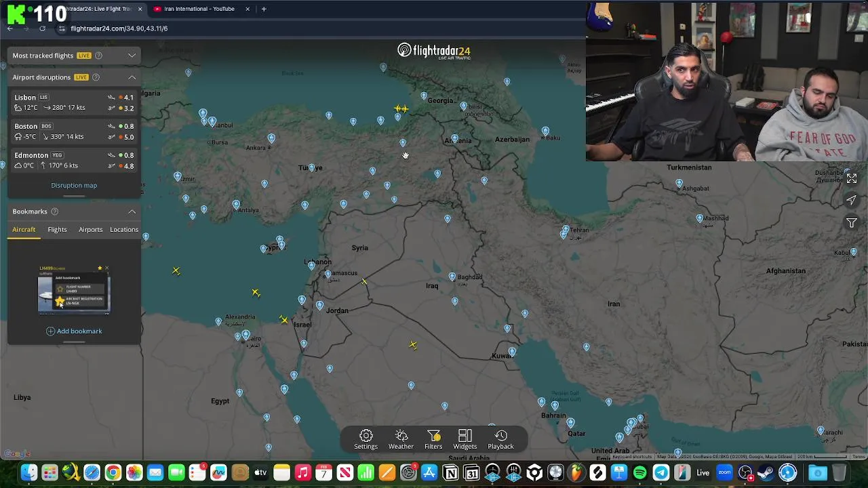Screen dimensions: 868x488
Task: Click the Karachi airport pin
Action: [821, 430]
